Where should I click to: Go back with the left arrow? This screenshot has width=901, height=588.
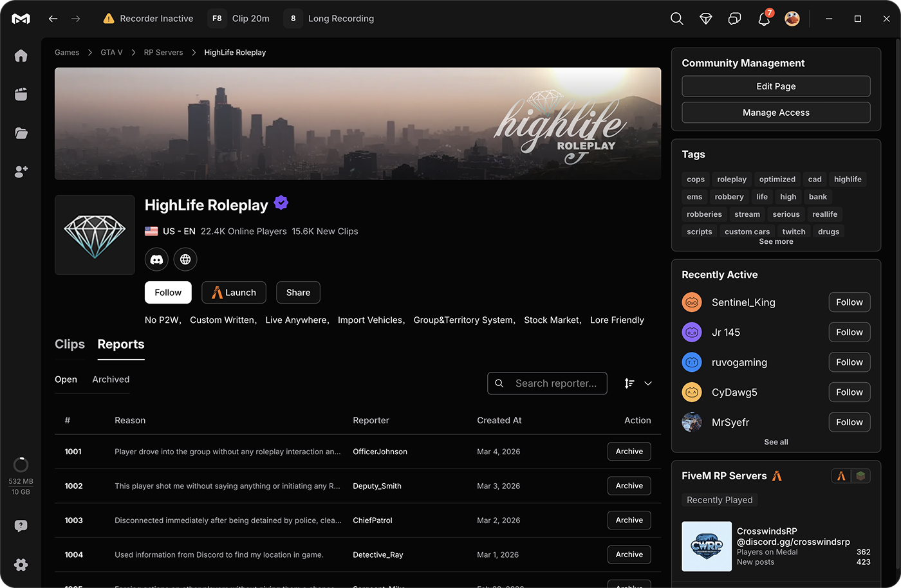(x=53, y=19)
